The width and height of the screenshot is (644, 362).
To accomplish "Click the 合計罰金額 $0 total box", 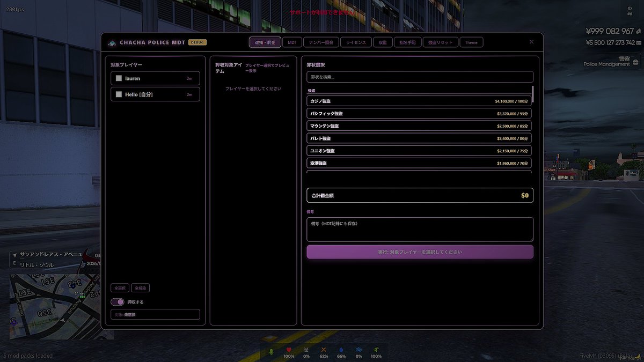I will coord(420,195).
